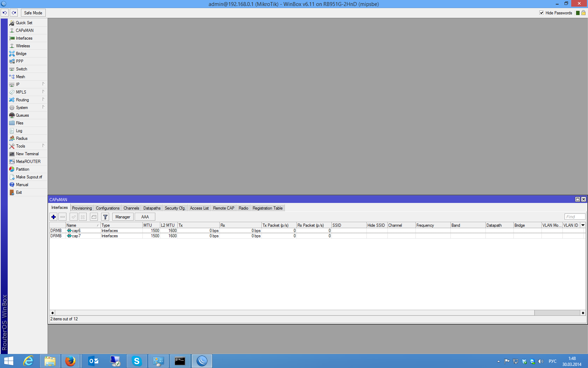588x368 pixels.
Task: Switch to the Security Cfg. tab
Action: click(x=175, y=208)
